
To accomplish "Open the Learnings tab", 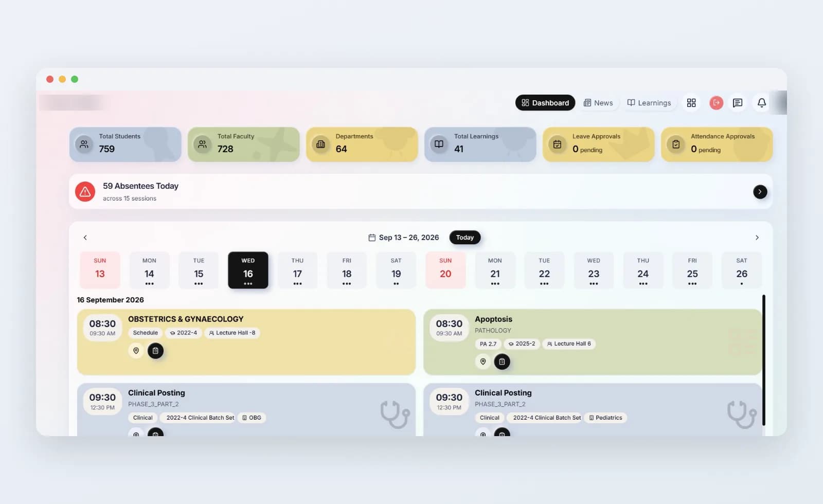I will click(x=649, y=103).
